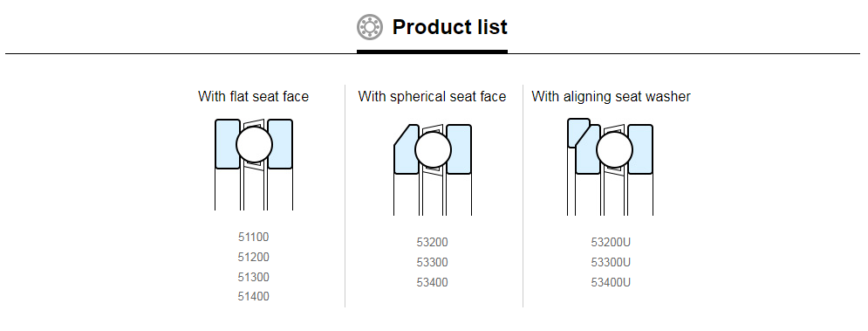This screenshot has width=868, height=331.
Task: Click the aligning seat washer bearing diagram
Action: (610, 167)
